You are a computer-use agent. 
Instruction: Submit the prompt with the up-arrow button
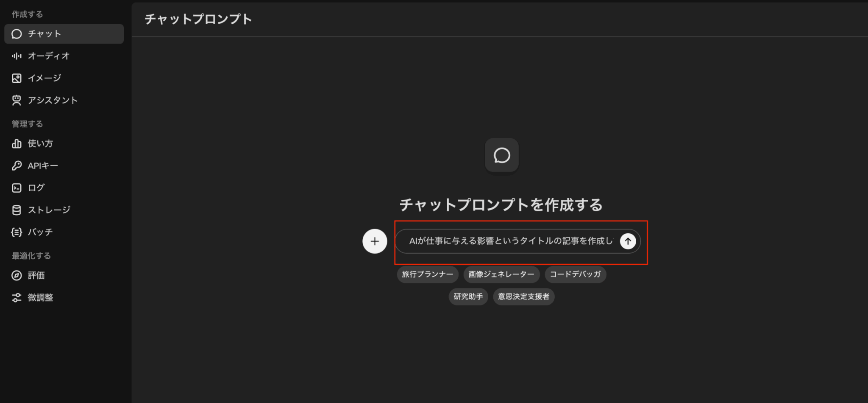click(x=628, y=241)
